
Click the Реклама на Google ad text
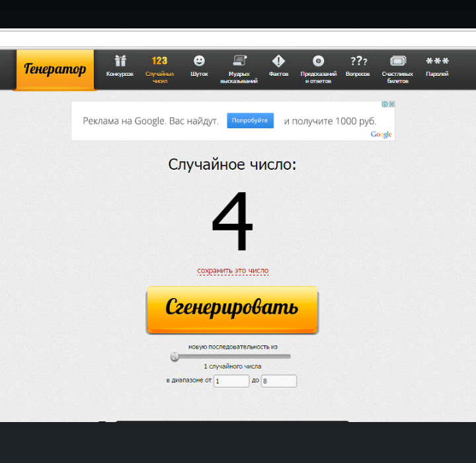coord(151,121)
